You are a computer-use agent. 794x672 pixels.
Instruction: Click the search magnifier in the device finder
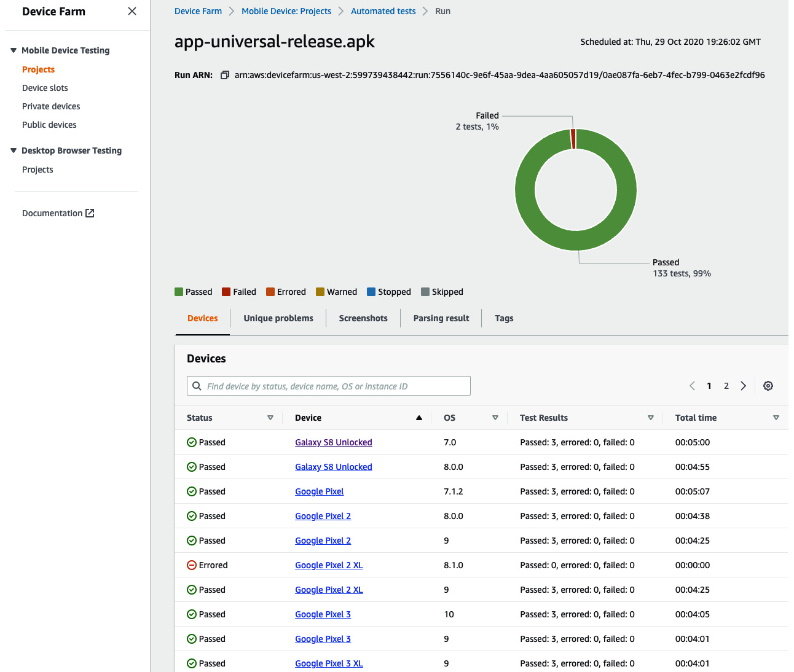[197, 385]
